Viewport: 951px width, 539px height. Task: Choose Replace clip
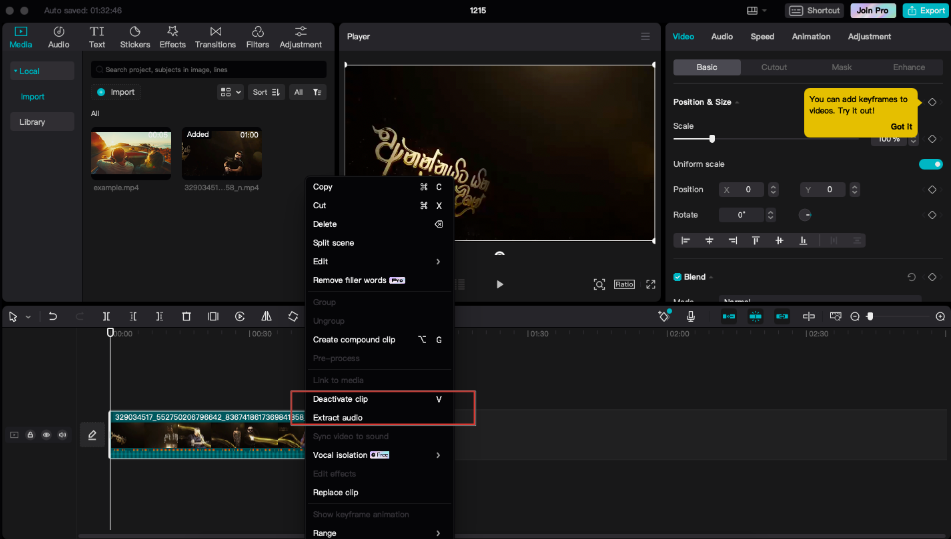(x=377, y=492)
